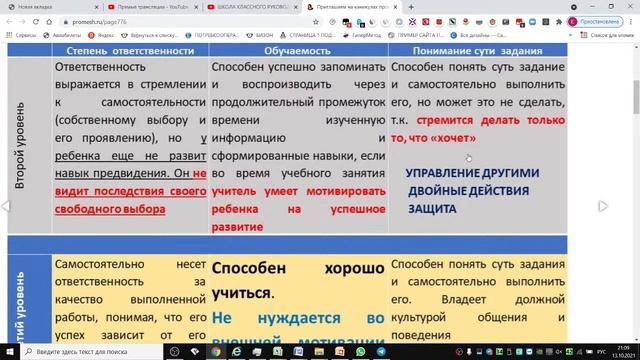Expand the hidden bookmarks overflow arrow

pyautogui.click(x=570, y=36)
